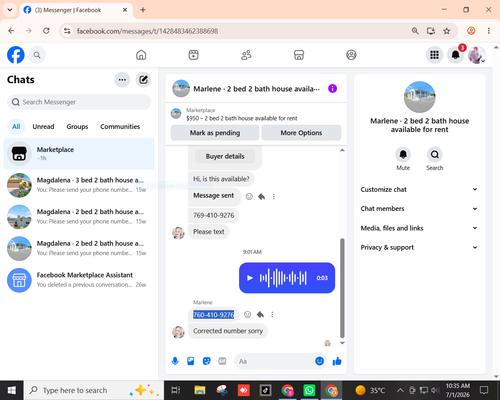Open the Facebook menu grid icon
Viewport: 500px width, 400px height.
tap(434, 55)
